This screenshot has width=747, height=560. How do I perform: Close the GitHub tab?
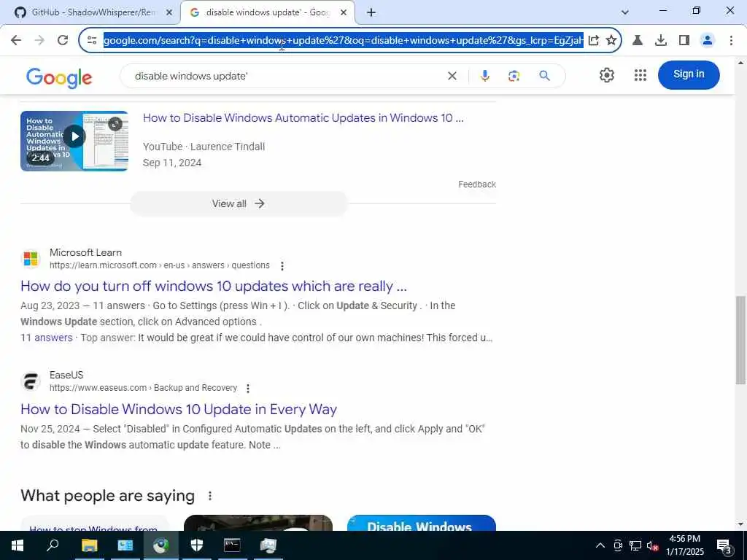click(169, 12)
